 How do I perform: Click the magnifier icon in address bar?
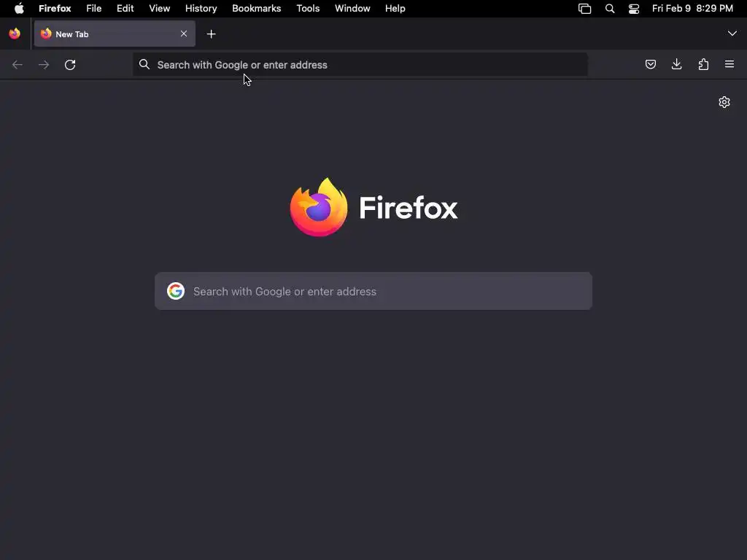coord(144,64)
